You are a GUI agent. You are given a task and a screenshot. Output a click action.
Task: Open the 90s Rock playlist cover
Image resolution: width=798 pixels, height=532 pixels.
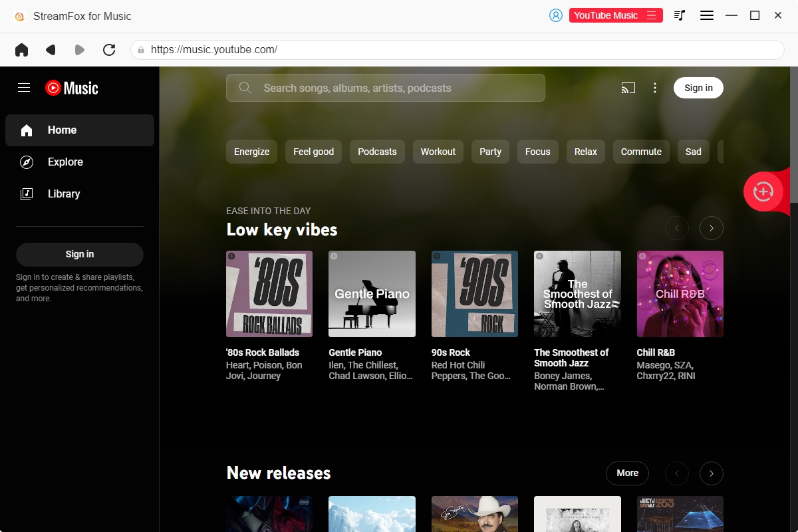[475, 294]
